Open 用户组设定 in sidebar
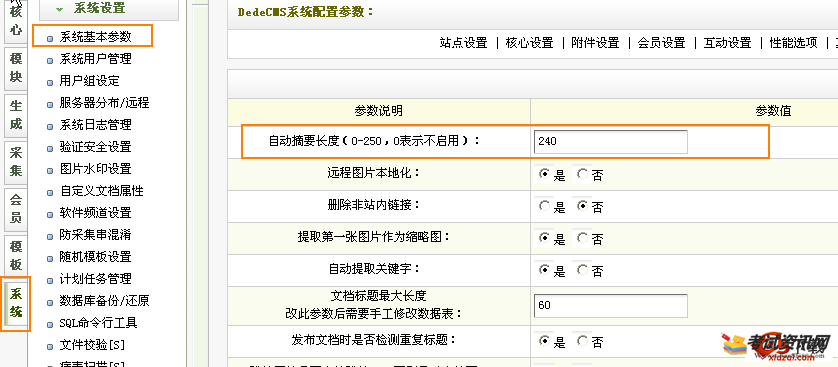The image size is (838, 367). tap(89, 81)
